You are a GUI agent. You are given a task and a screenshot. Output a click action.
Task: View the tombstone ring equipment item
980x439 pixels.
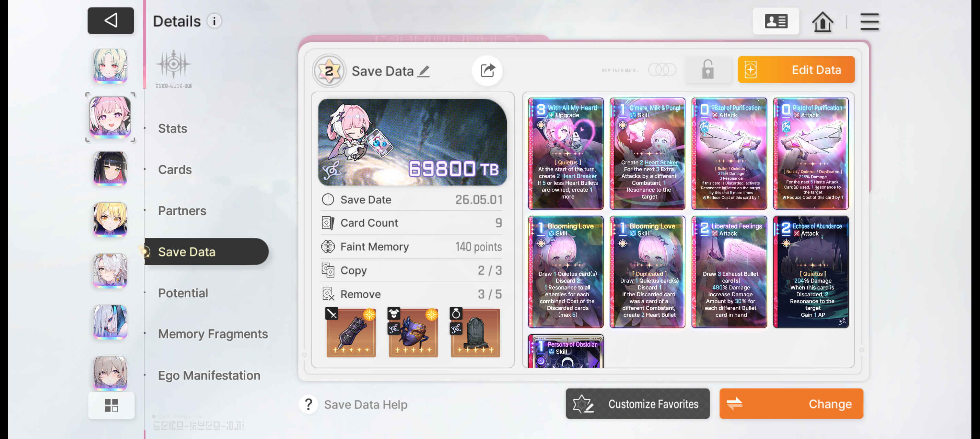(x=475, y=333)
